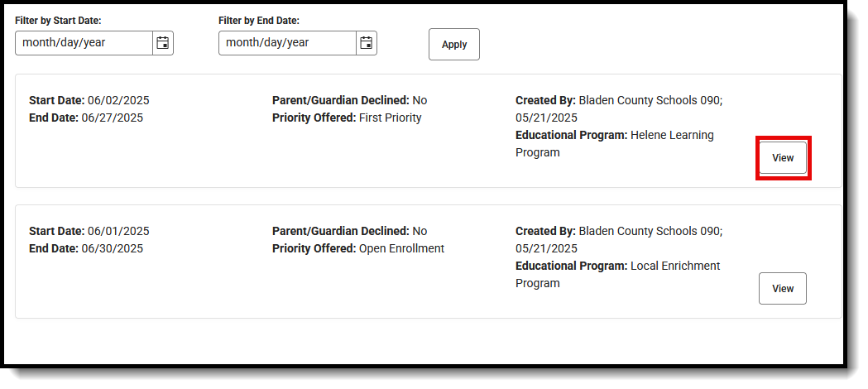Click the Filter by End Date input field
The height and width of the screenshot is (389, 868).
tap(287, 43)
